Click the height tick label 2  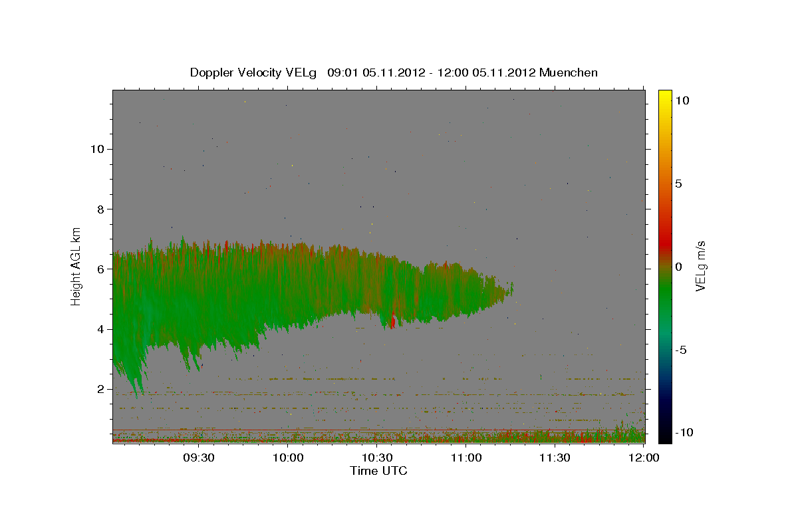point(101,389)
